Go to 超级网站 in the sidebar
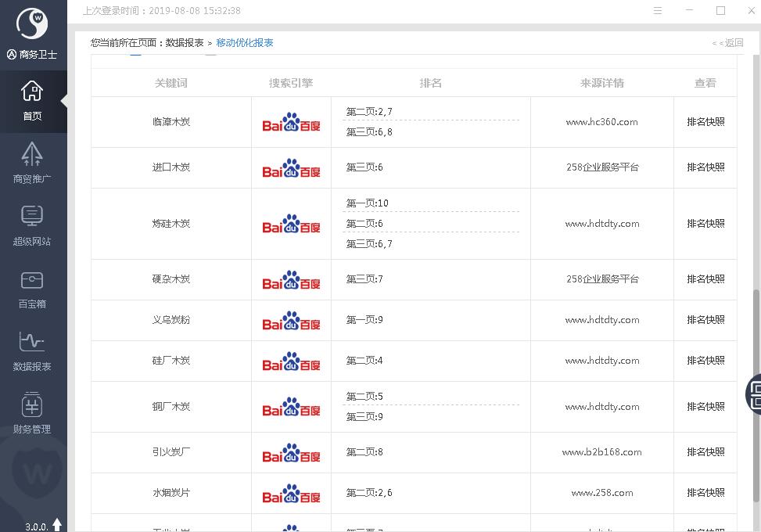 pyautogui.click(x=32, y=225)
